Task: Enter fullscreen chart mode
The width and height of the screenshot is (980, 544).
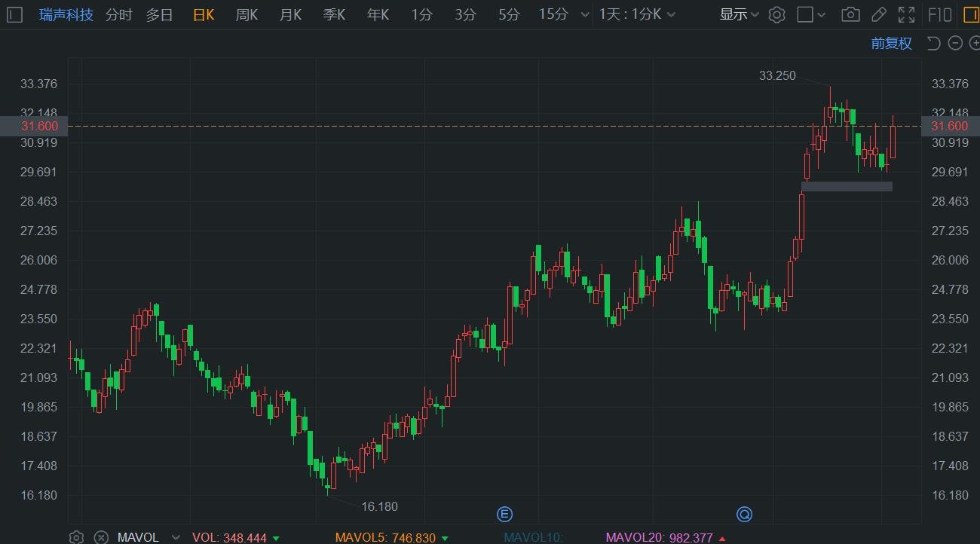Action: pos(906,14)
